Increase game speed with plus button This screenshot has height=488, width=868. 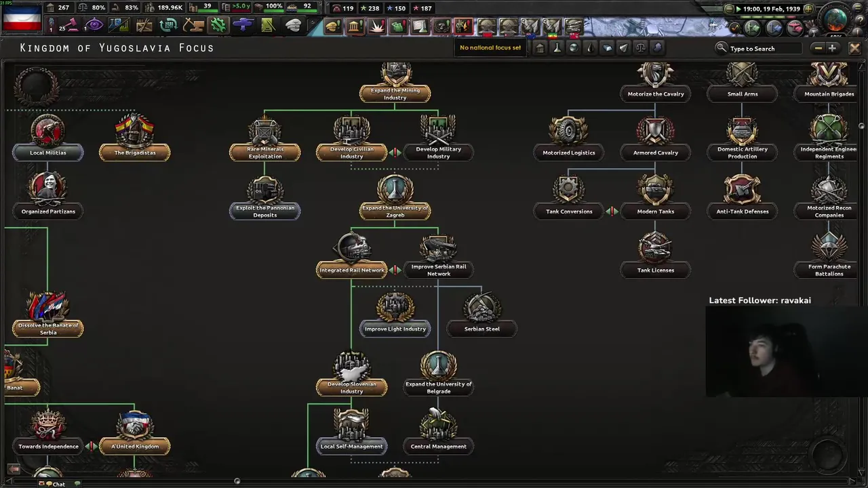(808, 9)
